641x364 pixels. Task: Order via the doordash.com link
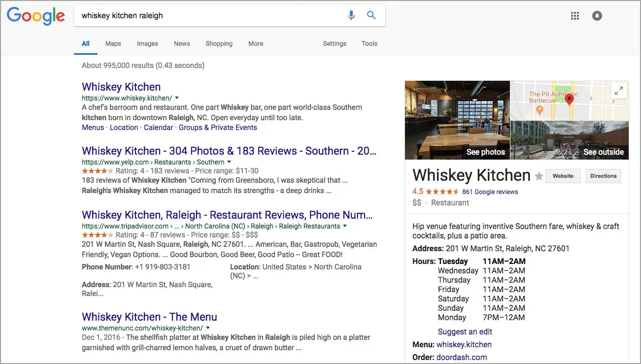(x=461, y=357)
